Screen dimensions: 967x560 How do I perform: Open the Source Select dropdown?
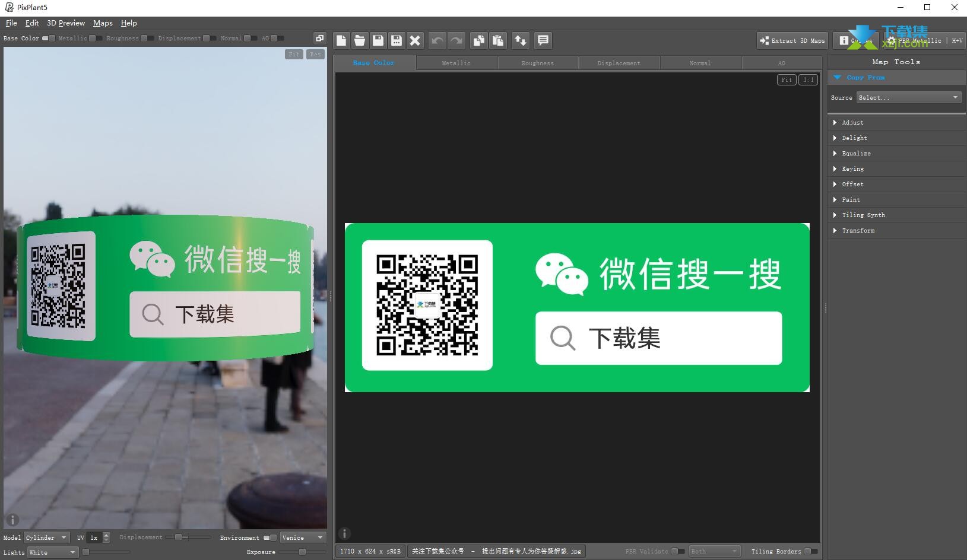coord(908,97)
